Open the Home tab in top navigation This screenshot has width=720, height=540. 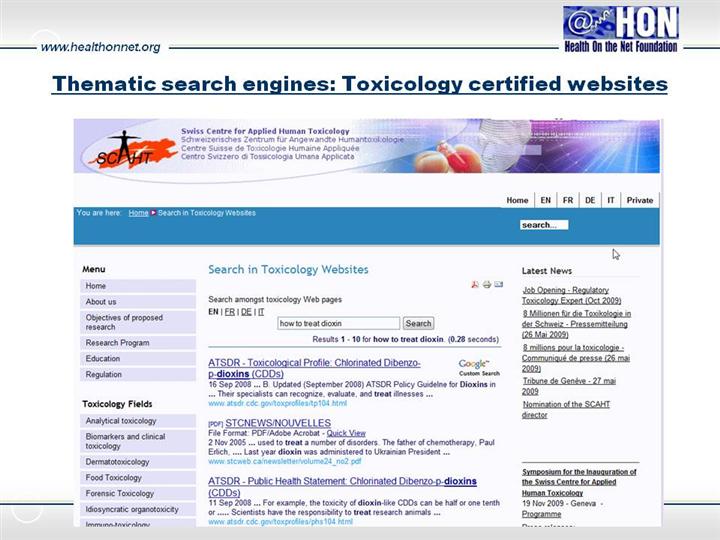517,200
